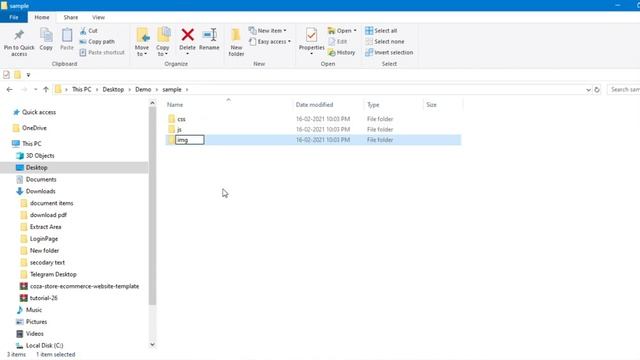
Task: Open recent locations dropdown arrow
Action: 36,89
